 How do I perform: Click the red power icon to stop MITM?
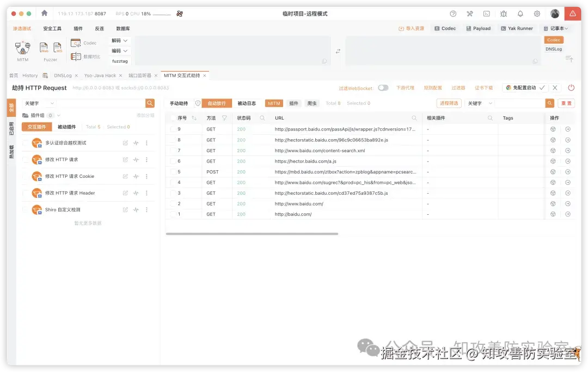click(x=571, y=88)
